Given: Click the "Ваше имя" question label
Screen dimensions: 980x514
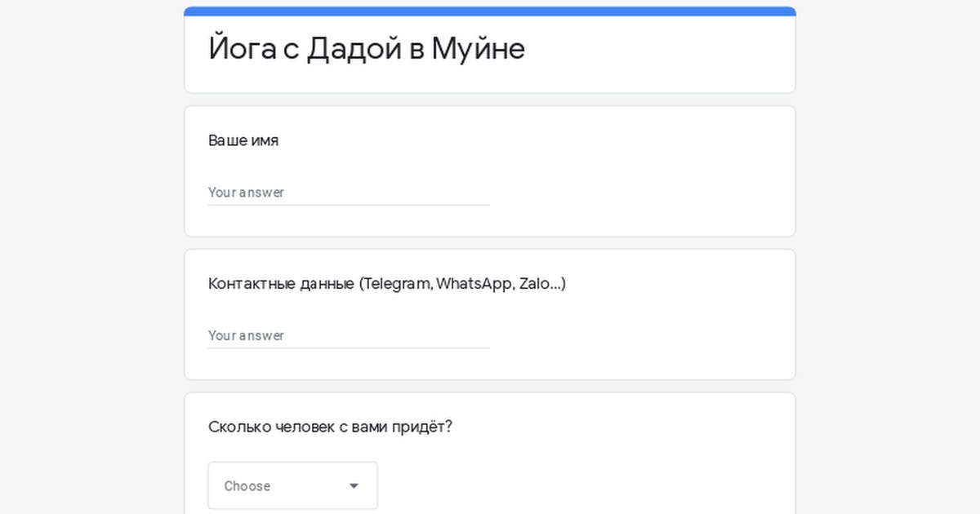Looking at the screenshot, I should tap(243, 140).
